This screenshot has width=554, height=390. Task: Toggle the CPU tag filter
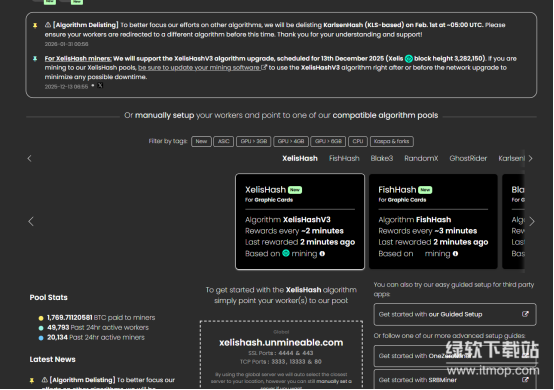click(358, 141)
